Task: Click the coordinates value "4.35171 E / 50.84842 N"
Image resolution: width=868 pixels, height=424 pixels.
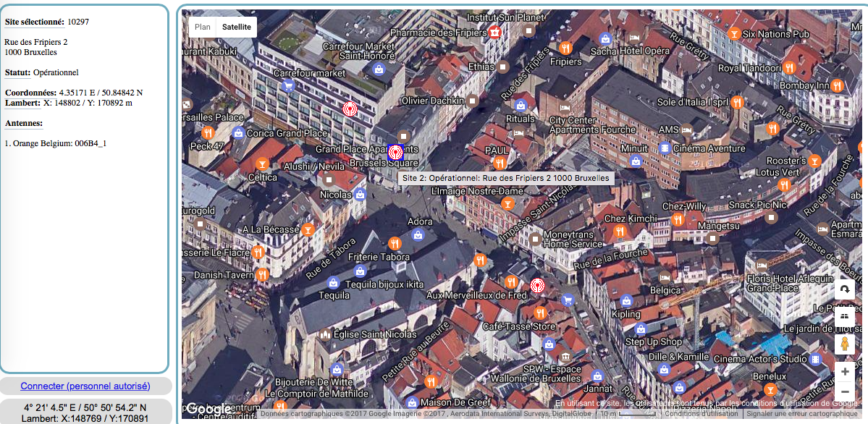Action: tap(100, 93)
